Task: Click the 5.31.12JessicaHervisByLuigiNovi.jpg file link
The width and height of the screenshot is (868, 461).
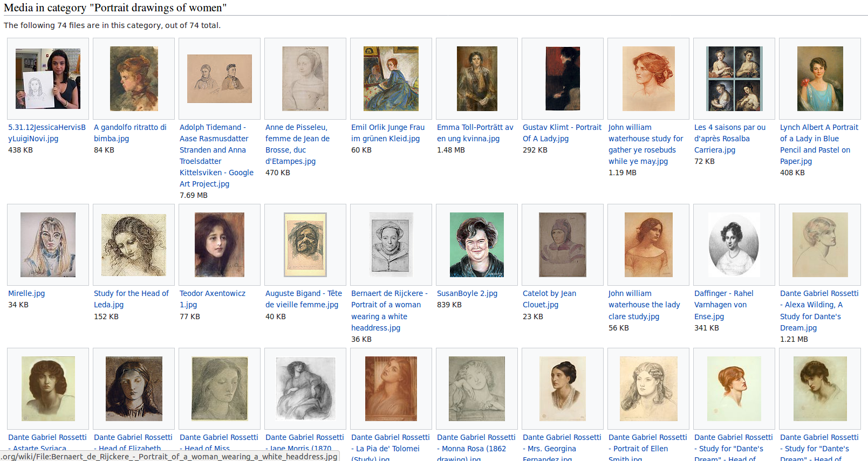Action: [x=47, y=133]
